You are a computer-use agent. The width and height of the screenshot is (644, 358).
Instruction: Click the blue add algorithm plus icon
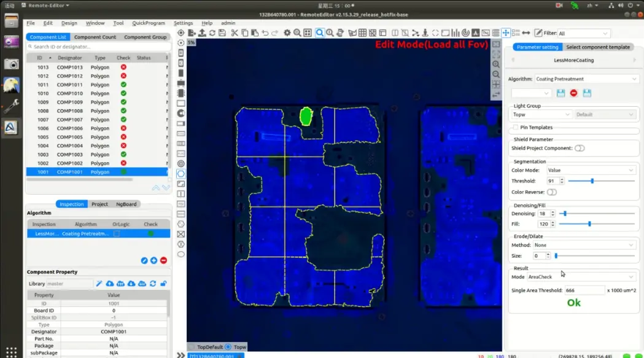click(x=153, y=260)
